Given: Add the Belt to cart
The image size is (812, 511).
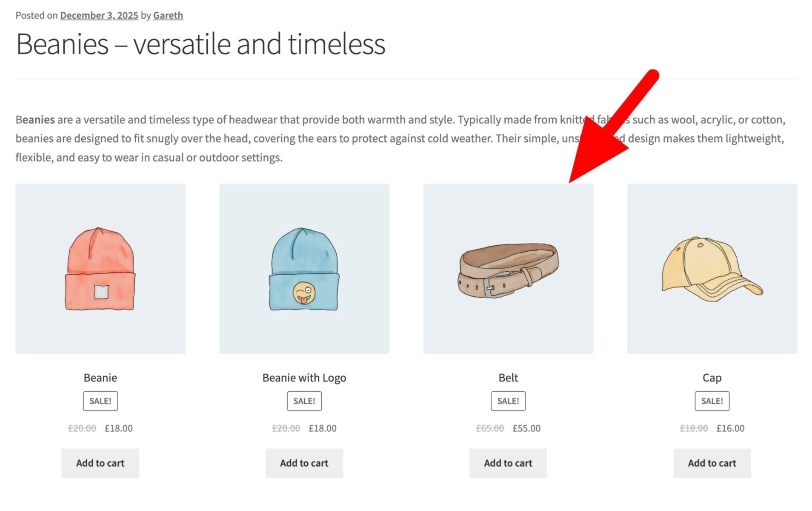Looking at the screenshot, I should pos(508,463).
